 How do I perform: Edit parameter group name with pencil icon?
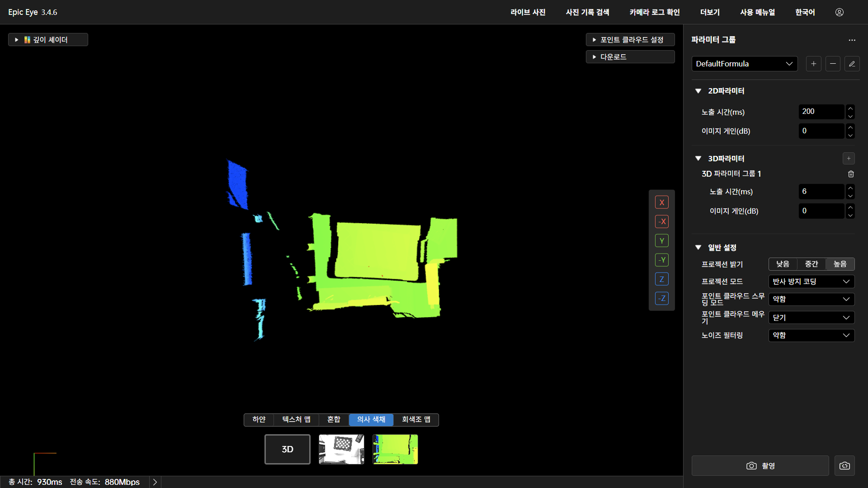tap(852, 64)
